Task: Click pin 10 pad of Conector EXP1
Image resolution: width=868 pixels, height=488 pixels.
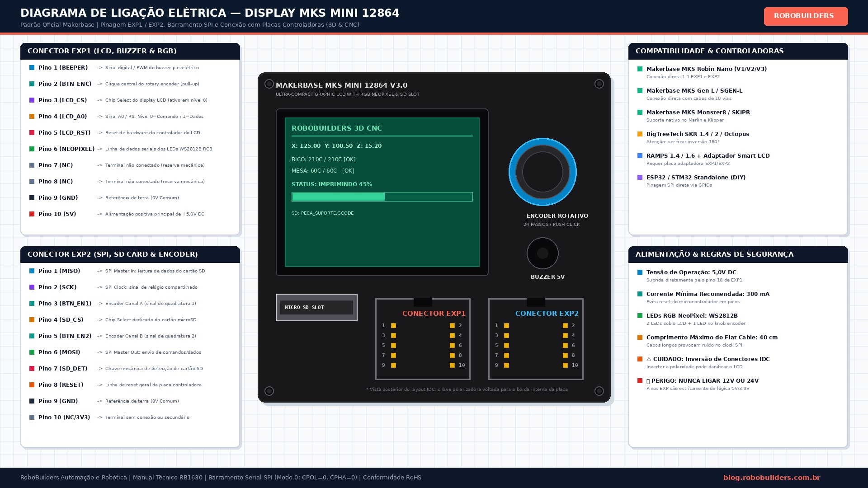Action: click(x=452, y=365)
